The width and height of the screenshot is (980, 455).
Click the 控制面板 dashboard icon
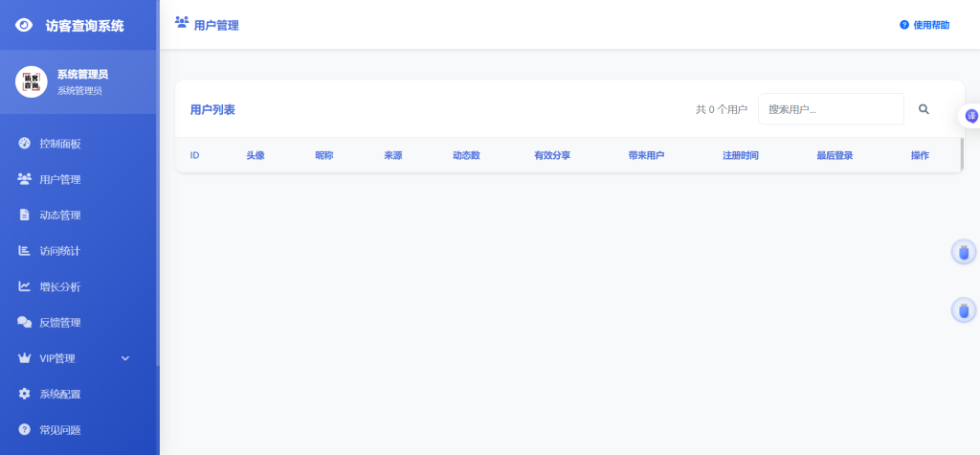pyautogui.click(x=24, y=144)
